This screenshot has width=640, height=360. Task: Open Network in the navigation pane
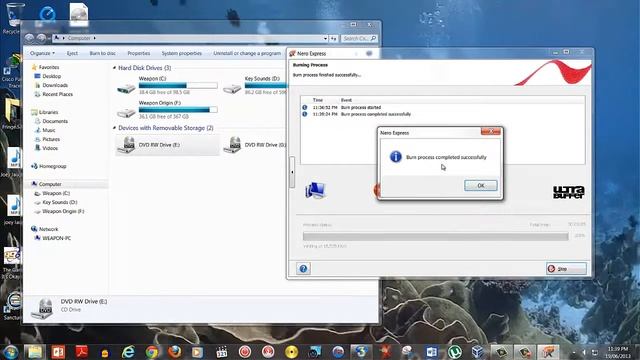click(x=48, y=229)
